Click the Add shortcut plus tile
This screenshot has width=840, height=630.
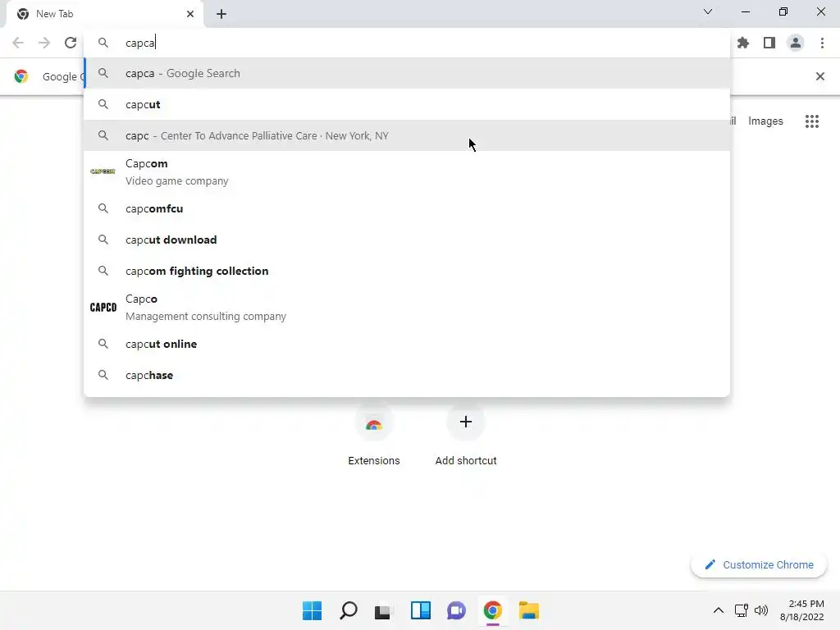tap(466, 436)
